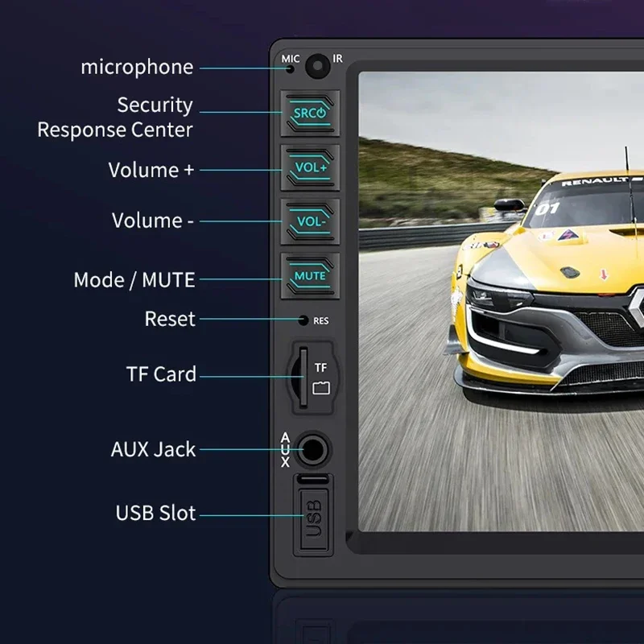The width and height of the screenshot is (644, 644).
Task: Click the 'microphone' label text
Action: coord(137,68)
